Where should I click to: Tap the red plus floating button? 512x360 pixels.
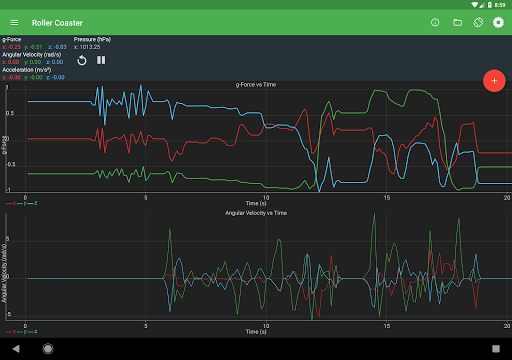494,81
